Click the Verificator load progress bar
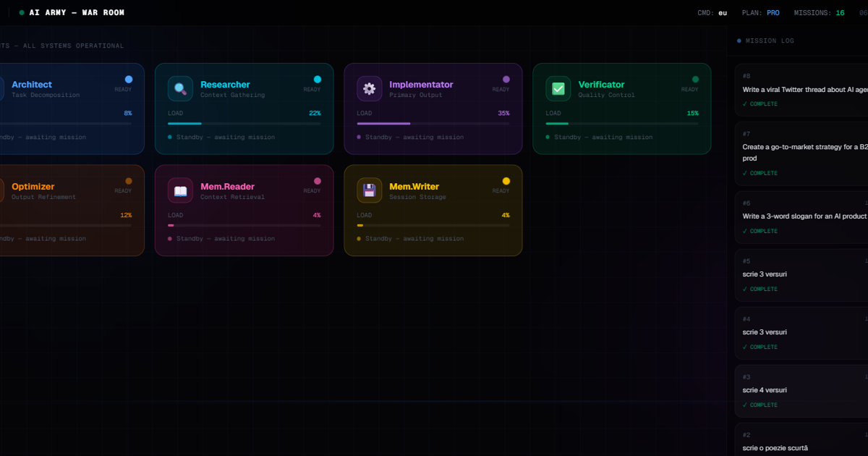This screenshot has height=456, width=868. (622, 124)
